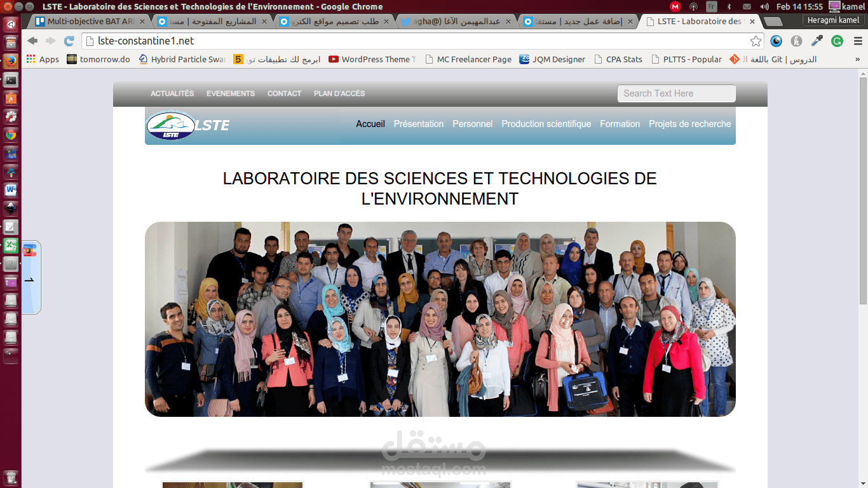Click the browser forward arrow
The height and width of the screenshot is (488, 868).
[x=50, y=41]
